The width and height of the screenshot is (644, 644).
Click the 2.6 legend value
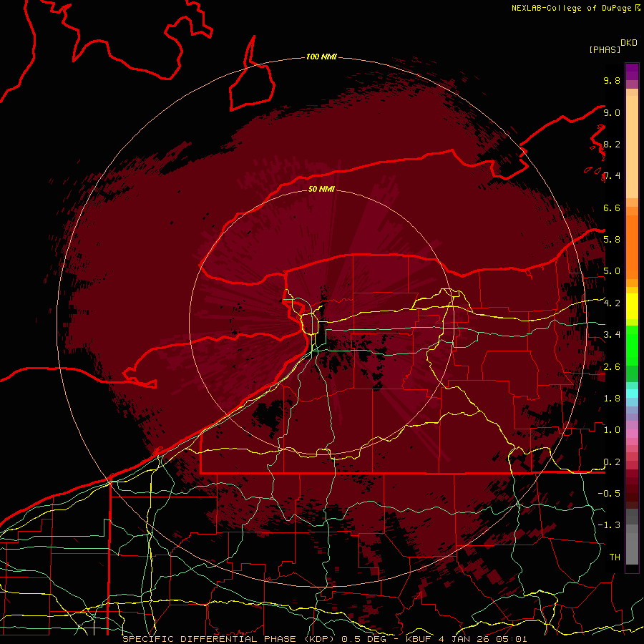(612, 366)
